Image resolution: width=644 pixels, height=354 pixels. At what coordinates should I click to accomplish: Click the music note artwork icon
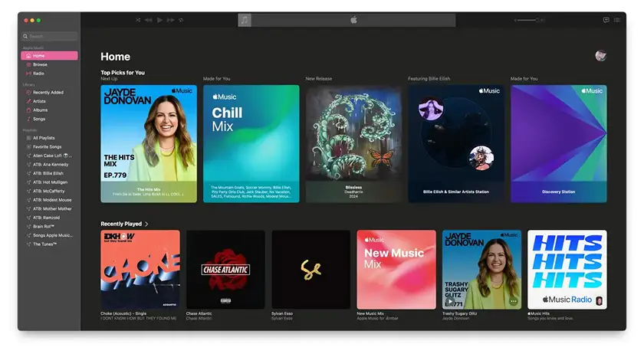tap(245, 20)
